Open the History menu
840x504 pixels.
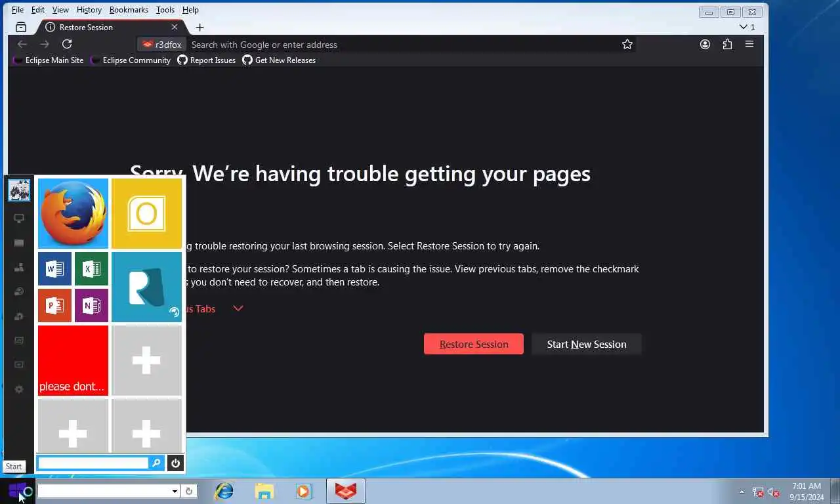tap(89, 10)
